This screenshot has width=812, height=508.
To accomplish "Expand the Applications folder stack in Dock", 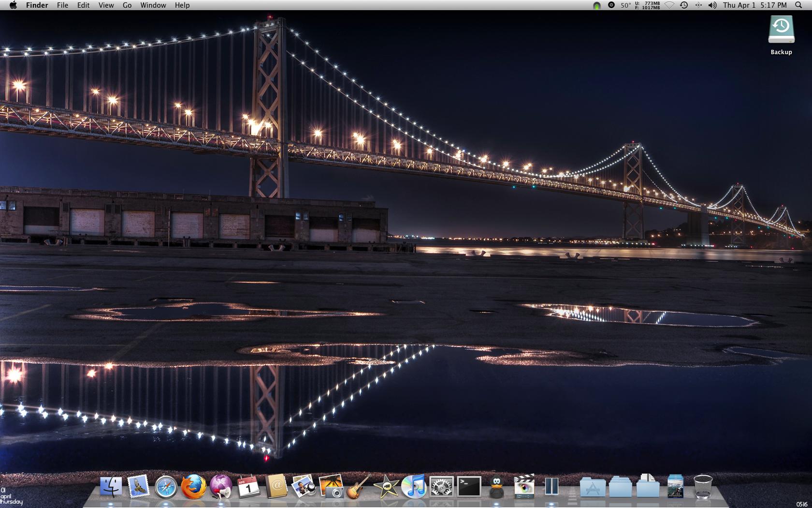I will tap(593, 487).
